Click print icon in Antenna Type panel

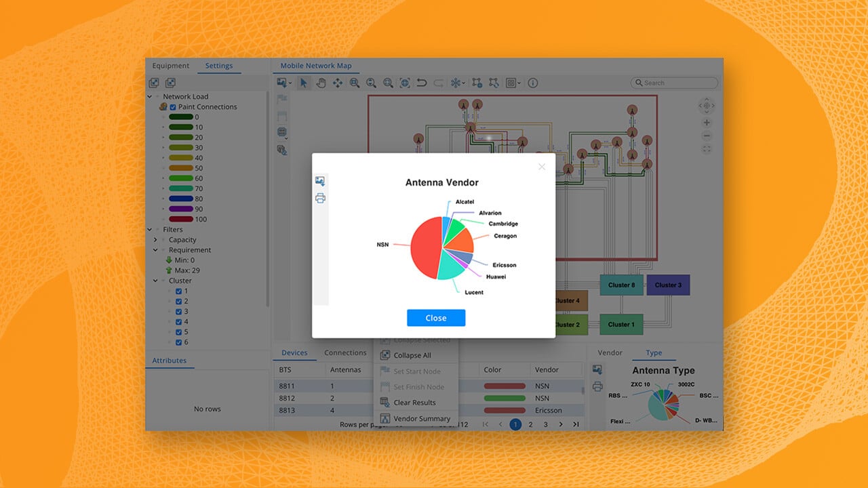click(597, 386)
